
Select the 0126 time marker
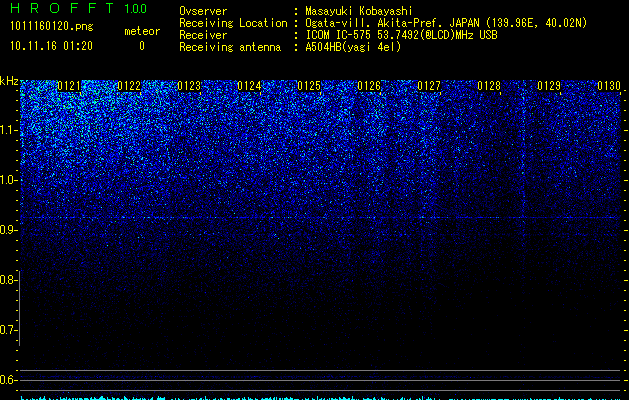pos(369,86)
